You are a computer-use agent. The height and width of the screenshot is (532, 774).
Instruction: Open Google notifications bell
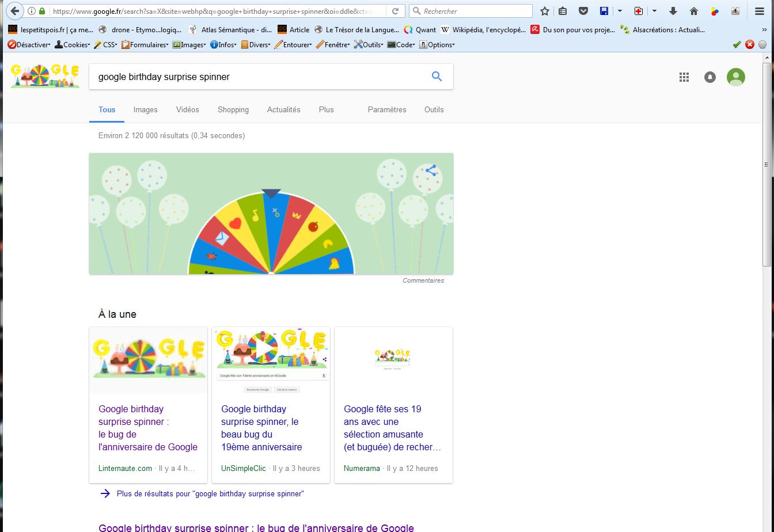[709, 77]
